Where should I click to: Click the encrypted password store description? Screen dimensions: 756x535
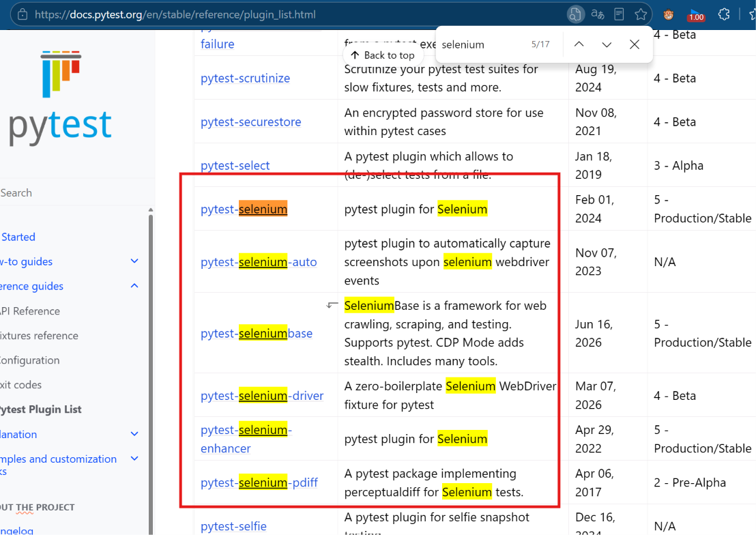coord(444,122)
